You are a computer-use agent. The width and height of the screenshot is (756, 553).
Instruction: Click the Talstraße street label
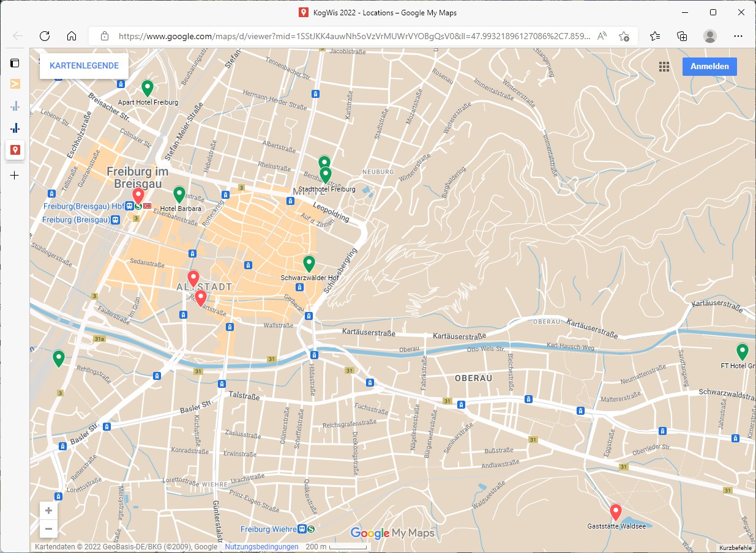coord(244,396)
